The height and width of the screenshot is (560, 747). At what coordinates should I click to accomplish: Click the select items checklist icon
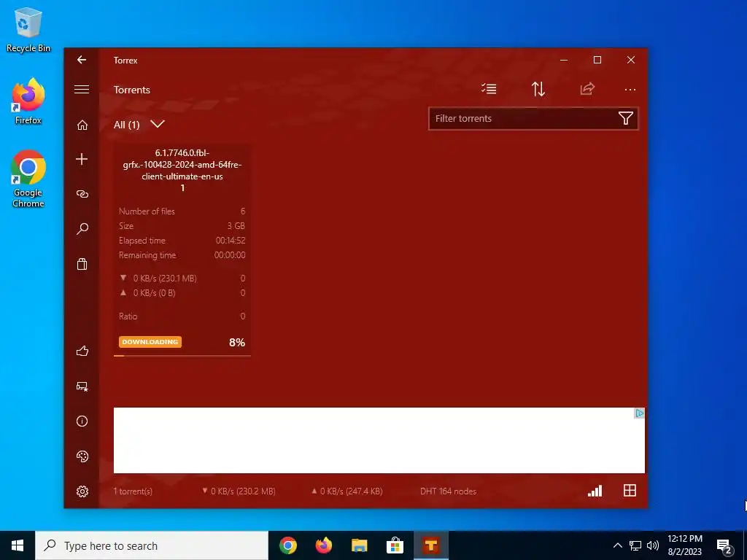(489, 89)
